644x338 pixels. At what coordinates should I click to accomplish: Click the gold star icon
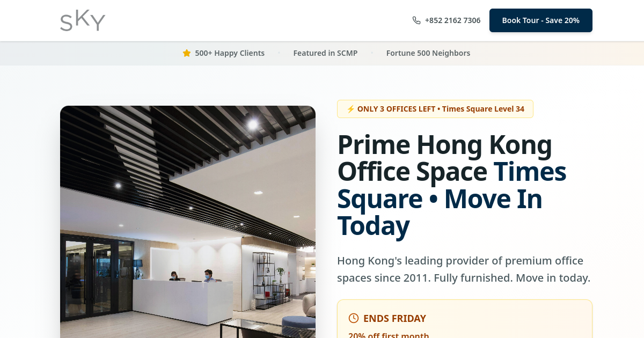tap(187, 53)
